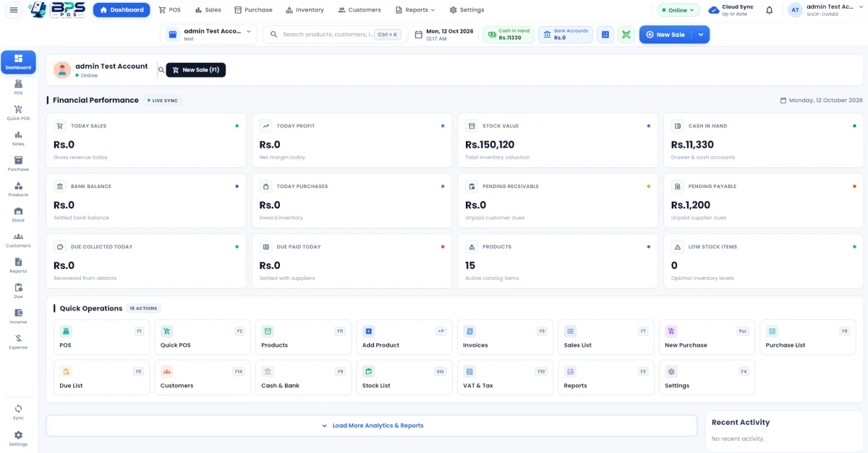
Task: Open the Invoices quick operation
Action: (505, 337)
